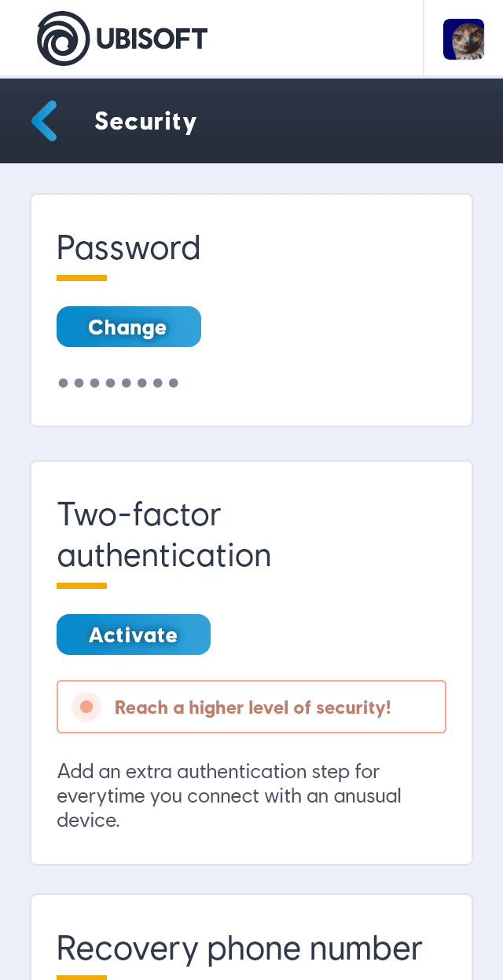Image resolution: width=503 pixels, height=980 pixels.
Task: Click the Password section heading
Action: pyautogui.click(x=129, y=248)
